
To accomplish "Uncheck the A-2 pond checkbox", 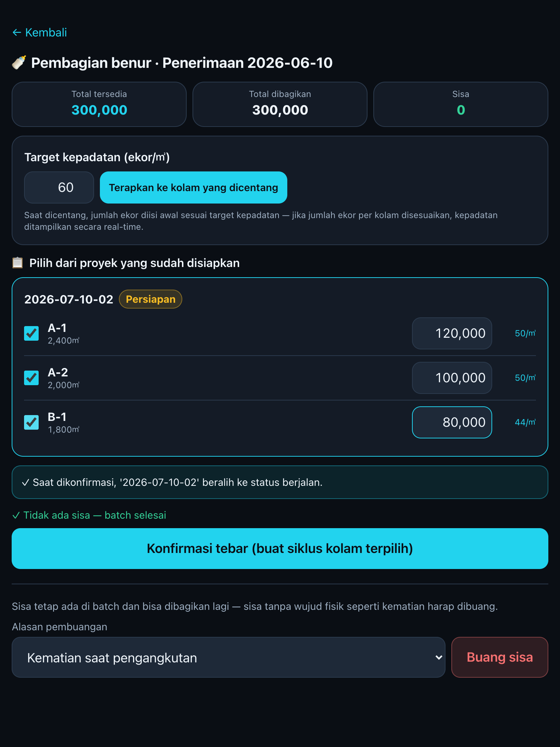I will 31,378.
